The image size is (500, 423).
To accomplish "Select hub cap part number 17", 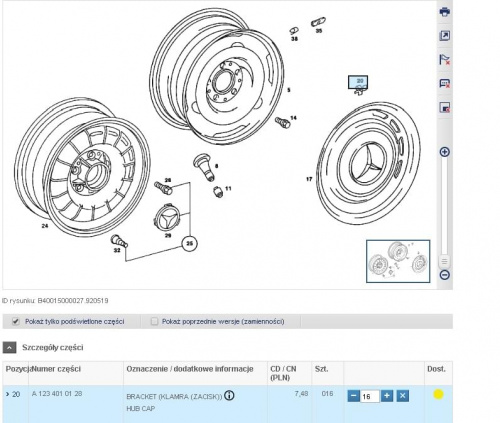I will 309,179.
